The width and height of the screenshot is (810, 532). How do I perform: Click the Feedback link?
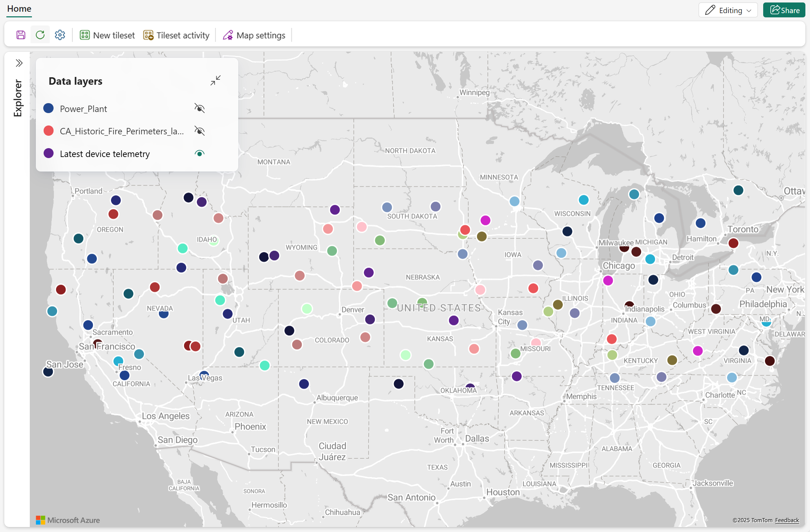tap(787, 520)
